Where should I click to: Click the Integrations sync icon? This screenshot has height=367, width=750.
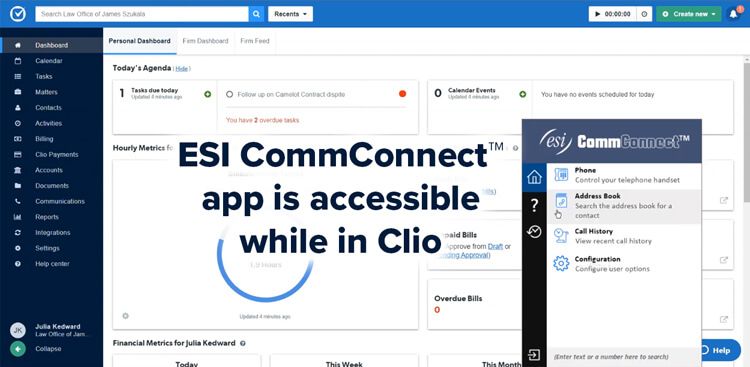(18, 233)
